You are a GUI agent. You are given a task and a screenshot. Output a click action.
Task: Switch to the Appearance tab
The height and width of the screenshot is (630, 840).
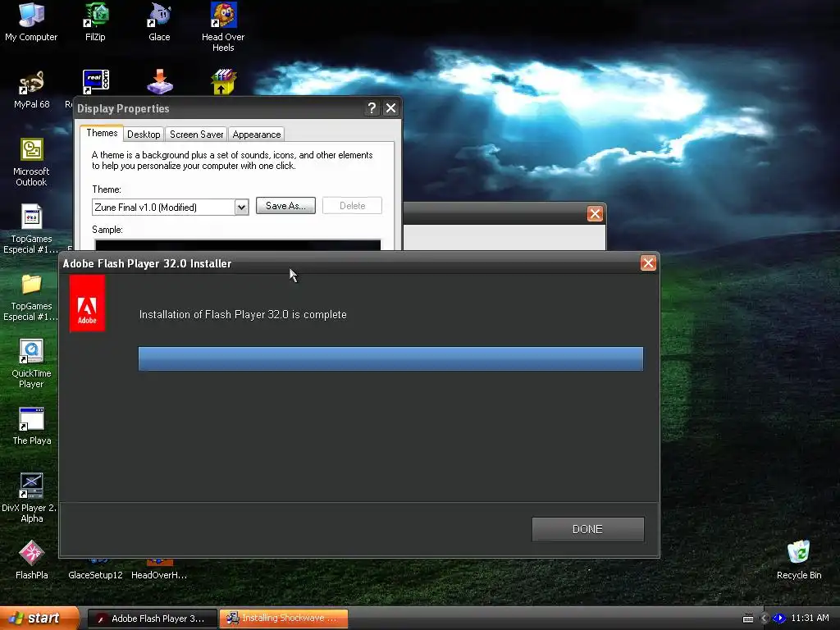click(x=257, y=135)
